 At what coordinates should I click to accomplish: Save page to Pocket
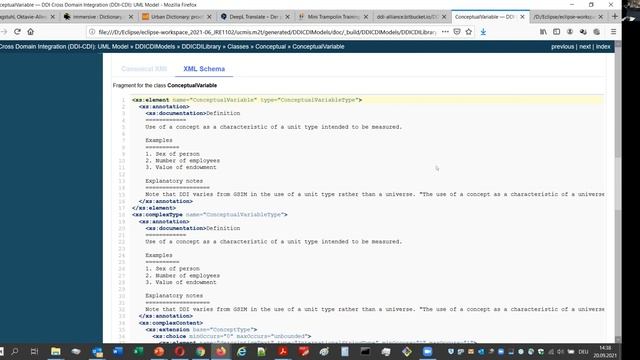click(x=457, y=32)
